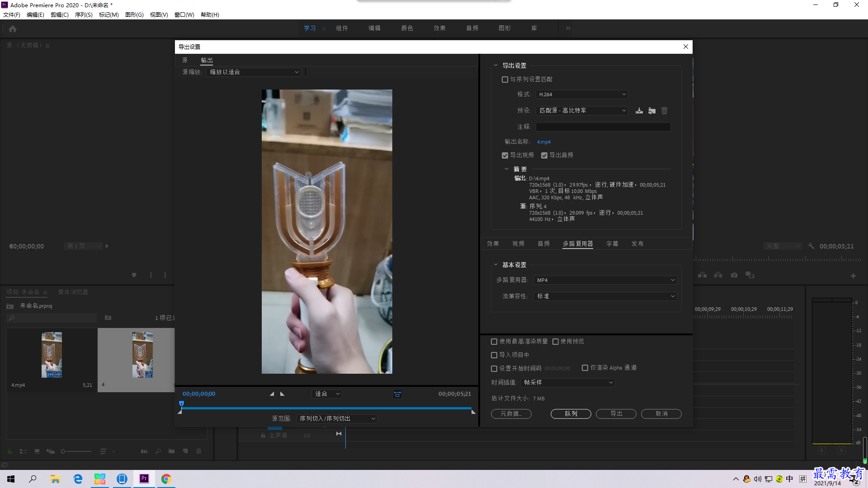Click project panel zoom slider
This screenshot has width=868, height=488.
(x=76, y=451)
